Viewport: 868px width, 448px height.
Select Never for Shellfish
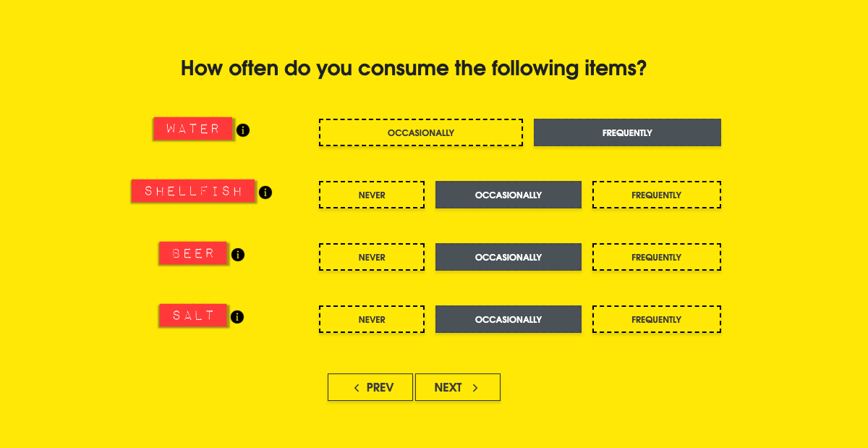(372, 195)
